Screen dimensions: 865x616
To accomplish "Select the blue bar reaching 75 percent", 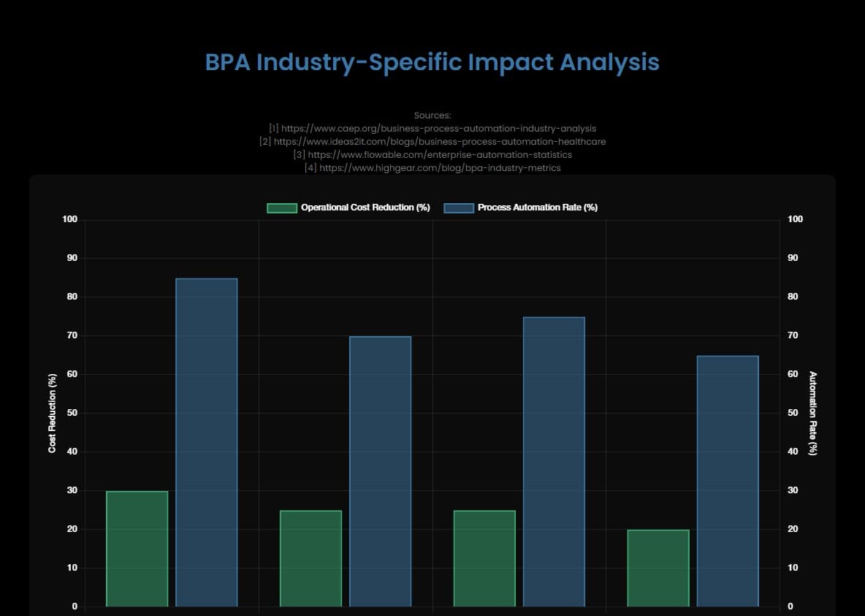I will [554, 460].
